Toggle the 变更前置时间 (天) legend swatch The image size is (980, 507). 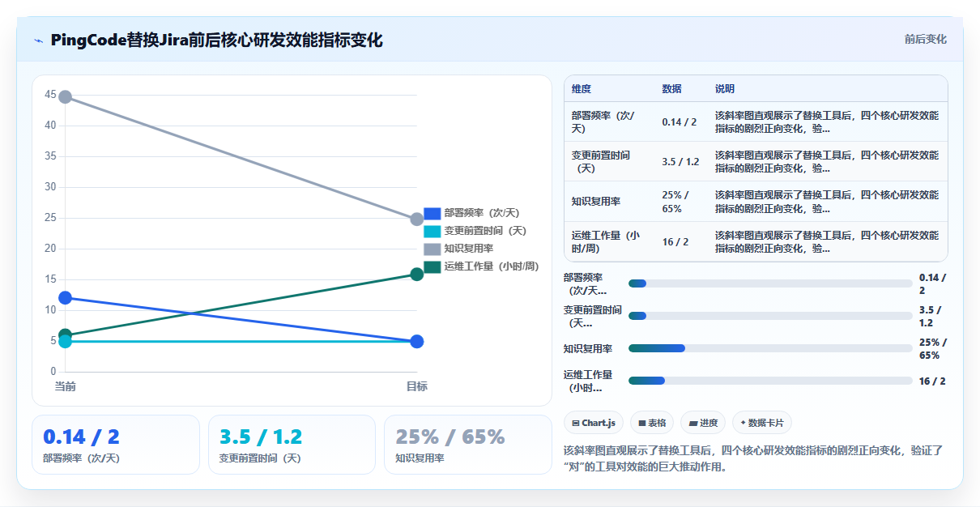(432, 231)
